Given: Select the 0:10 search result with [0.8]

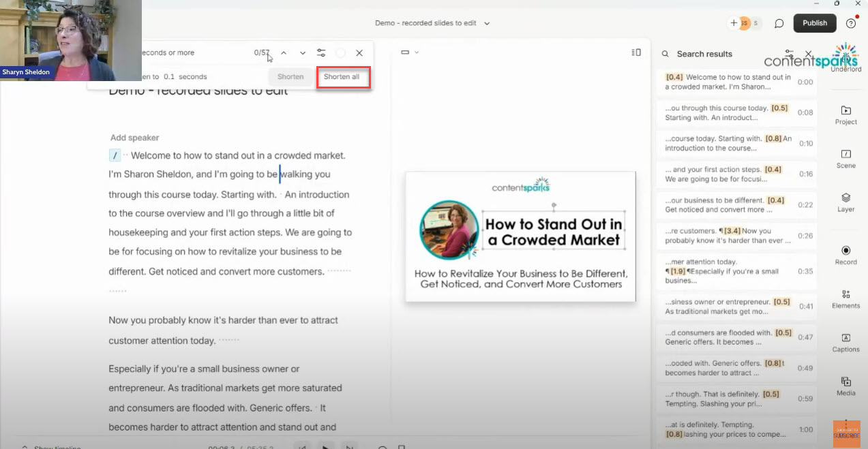Looking at the screenshot, I should [736, 143].
